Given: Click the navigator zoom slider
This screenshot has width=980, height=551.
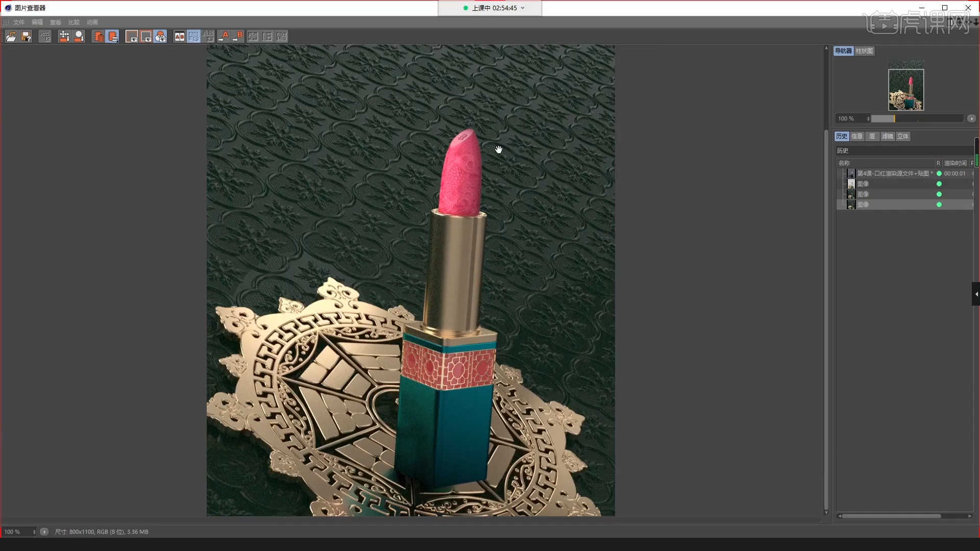Looking at the screenshot, I should click(x=917, y=118).
